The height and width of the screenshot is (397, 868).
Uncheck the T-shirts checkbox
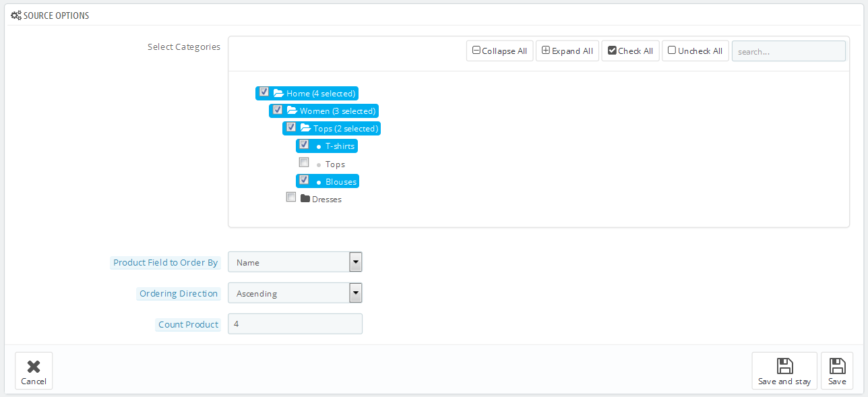pyautogui.click(x=305, y=145)
